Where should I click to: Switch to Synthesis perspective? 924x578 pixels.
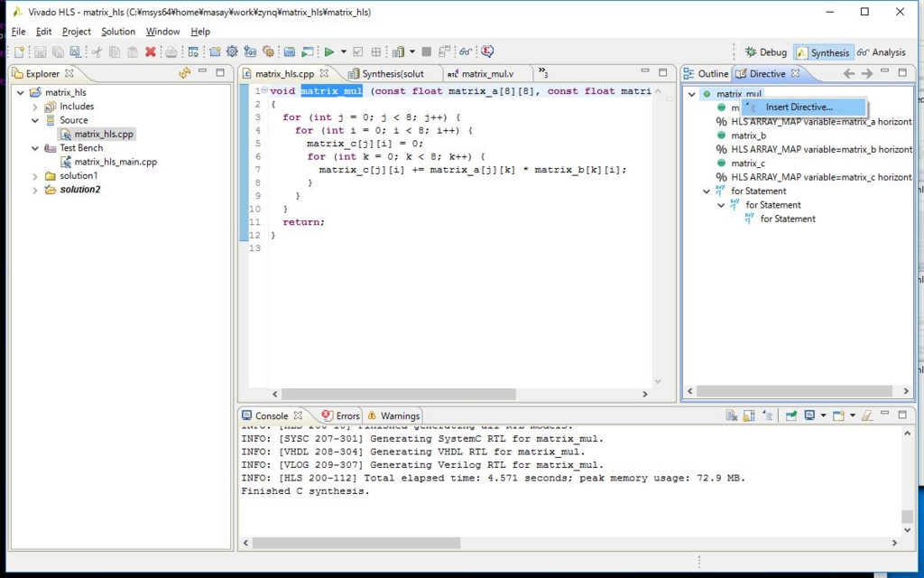click(823, 52)
